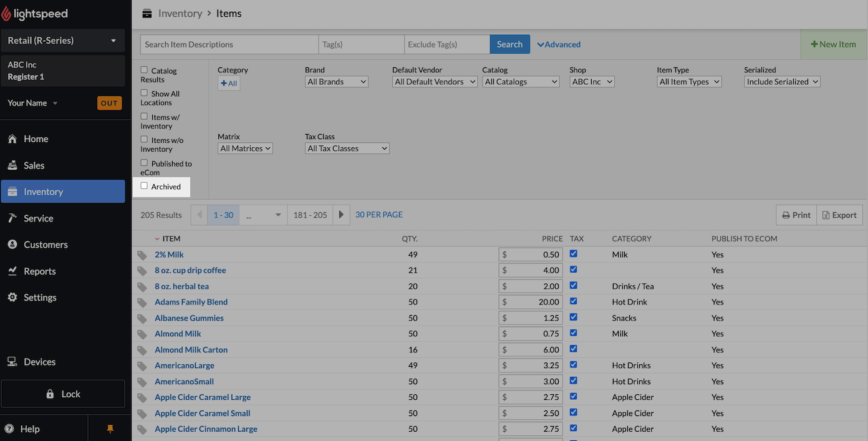Expand the Advanced search link
The image size is (868, 441).
559,44
